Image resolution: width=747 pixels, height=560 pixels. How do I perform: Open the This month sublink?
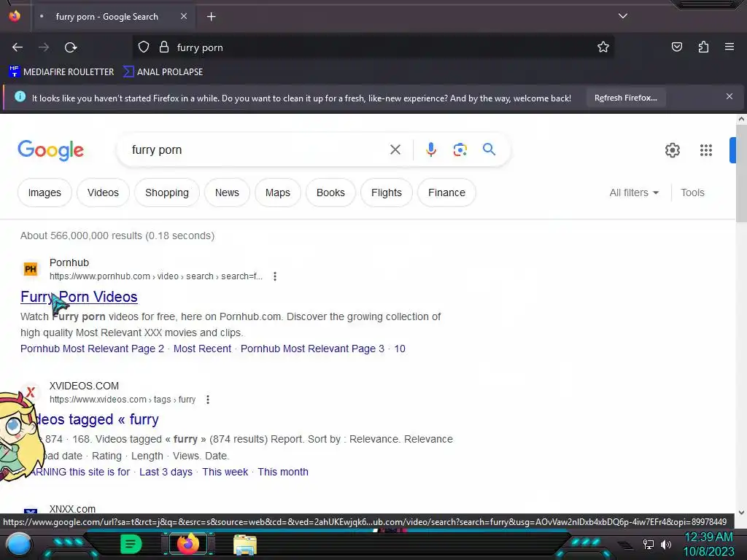click(283, 472)
